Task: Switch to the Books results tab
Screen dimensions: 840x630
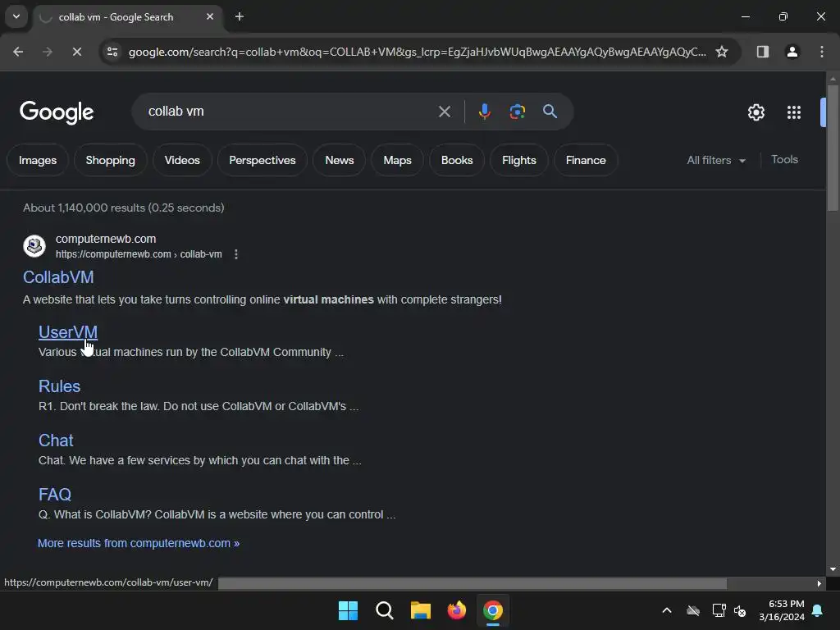Action: pos(457,160)
